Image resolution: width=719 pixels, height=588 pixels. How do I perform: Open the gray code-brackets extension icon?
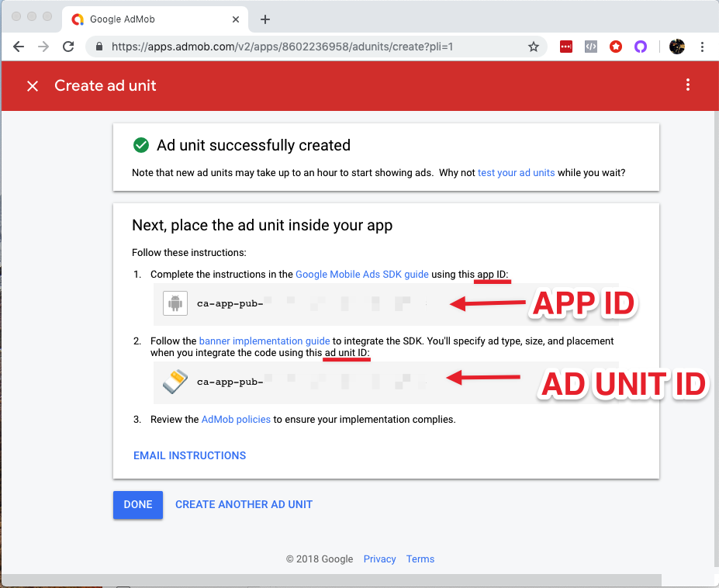[590, 47]
